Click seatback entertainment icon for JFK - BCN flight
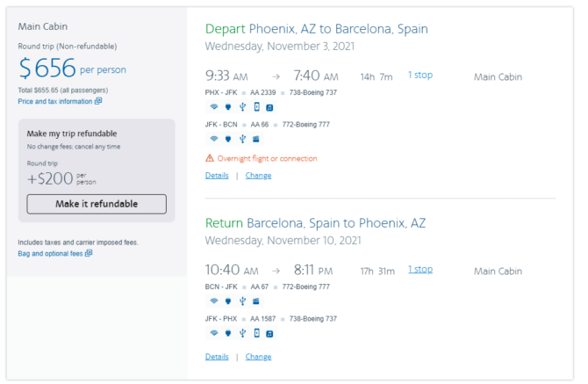Viewport: 588px width, 384px height. click(x=256, y=139)
